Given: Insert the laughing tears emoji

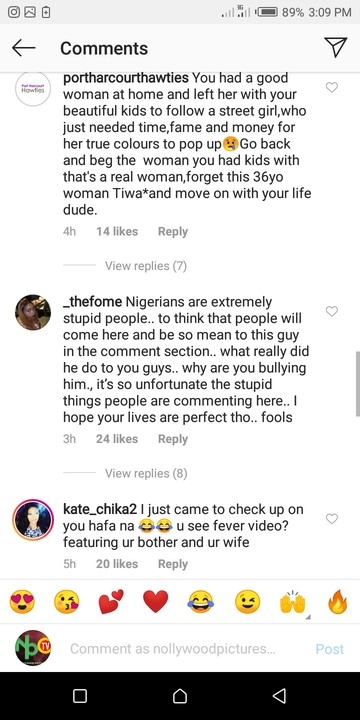Looking at the screenshot, I should (200, 602).
